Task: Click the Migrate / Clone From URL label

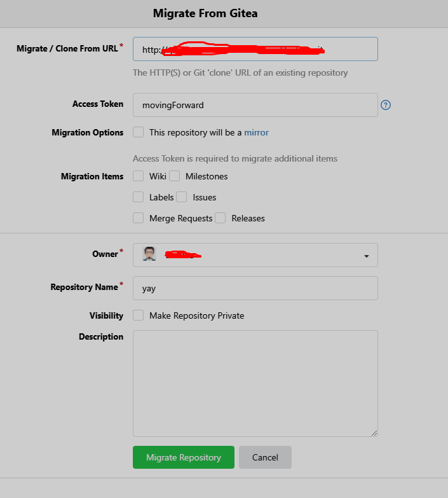Action: (x=67, y=48)
